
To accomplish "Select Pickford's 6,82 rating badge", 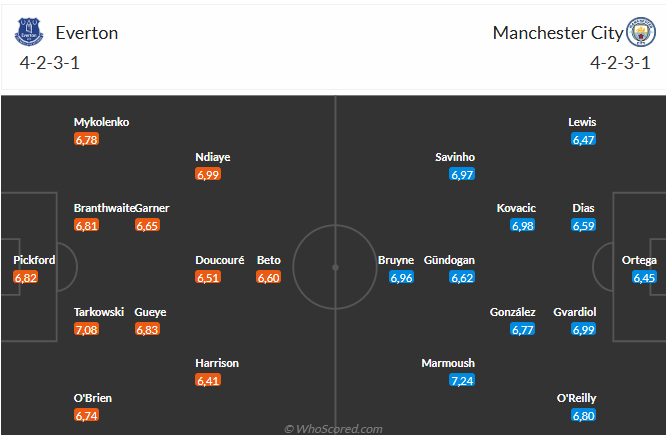I will click(25, 277).
